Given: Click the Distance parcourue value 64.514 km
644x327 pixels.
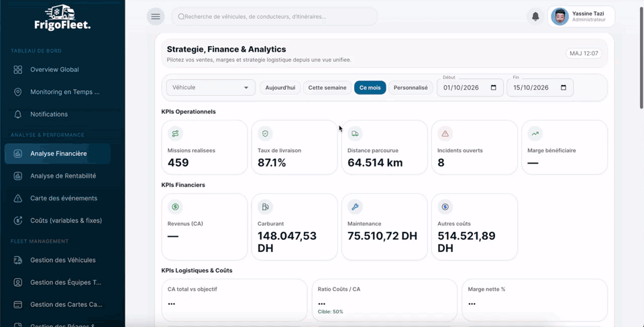Looking at the screenshot, I should pos(375,163).
